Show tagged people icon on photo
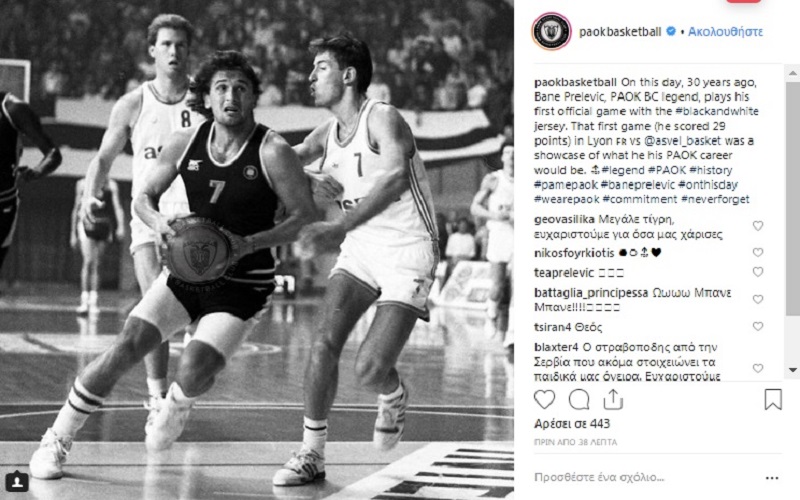This screenshot has width=800, height=500. click(x=17, y=482)
